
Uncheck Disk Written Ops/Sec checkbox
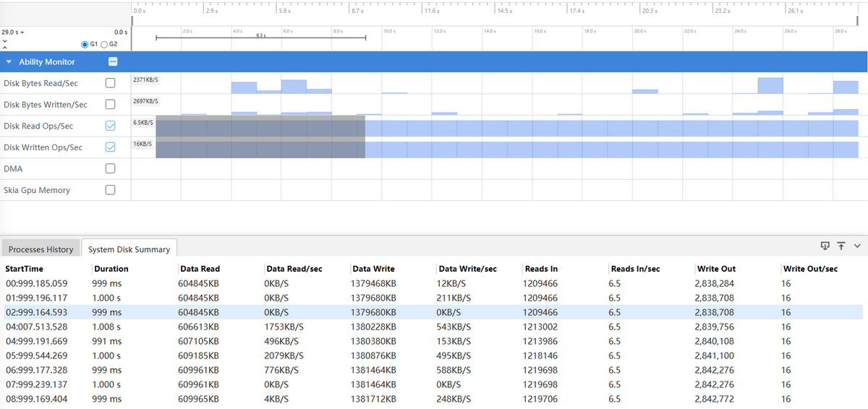click(110, 147)
